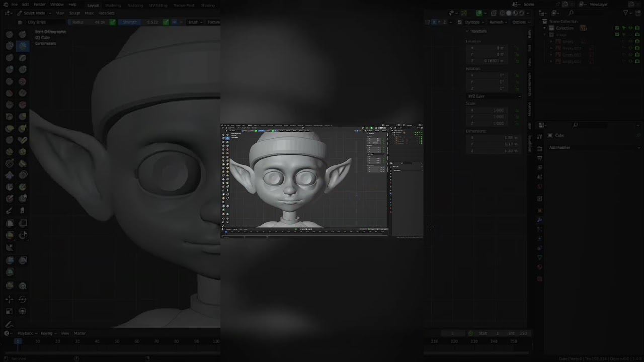Collapse the Transform panel header
This screenshot has width=644, height=362.
click(x=476, y=31)
